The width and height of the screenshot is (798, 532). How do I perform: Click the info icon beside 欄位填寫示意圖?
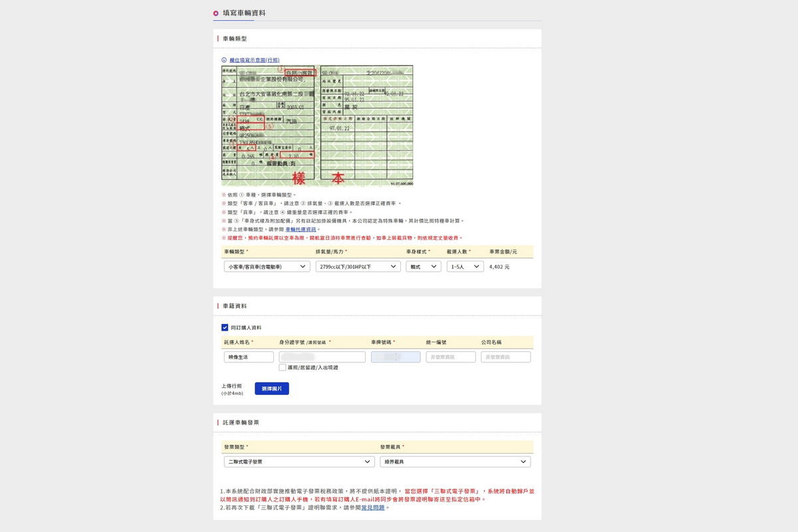point(224,60)
